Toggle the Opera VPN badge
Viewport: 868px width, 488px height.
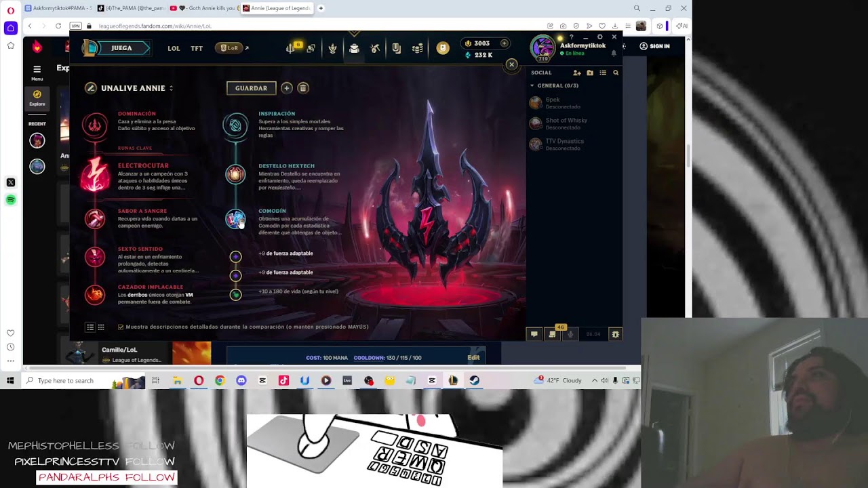(x=76, y=26)
